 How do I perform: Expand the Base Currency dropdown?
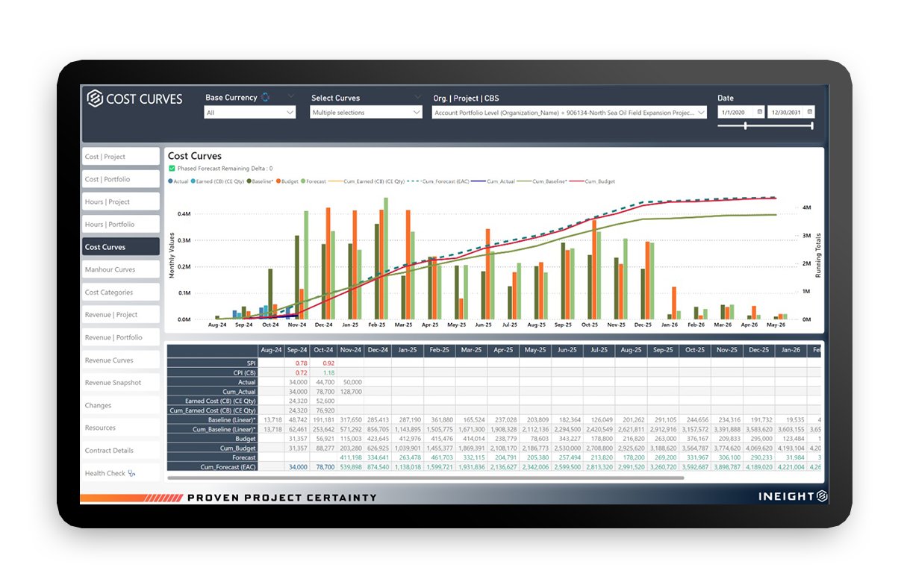(x=250, y=113)
